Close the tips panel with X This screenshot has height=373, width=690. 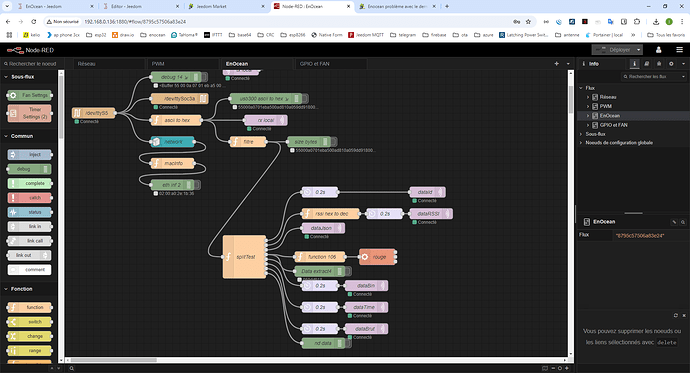coord(684,315)
